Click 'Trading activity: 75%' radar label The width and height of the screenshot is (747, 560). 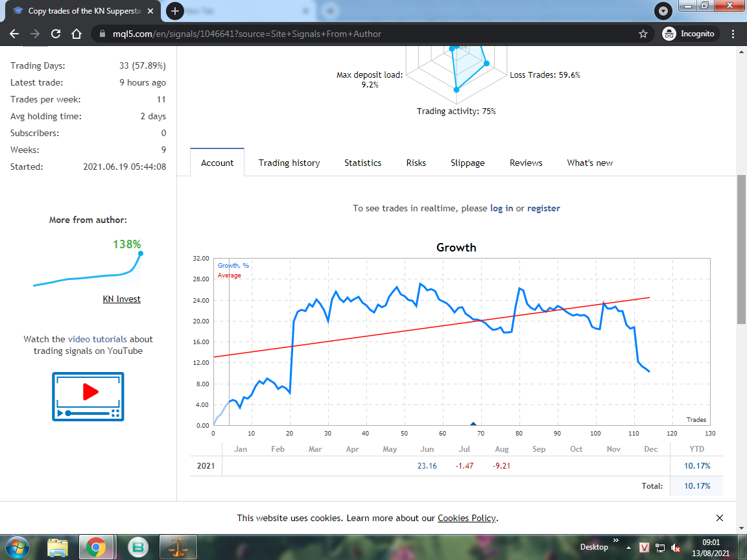click(x=456, y=111)
